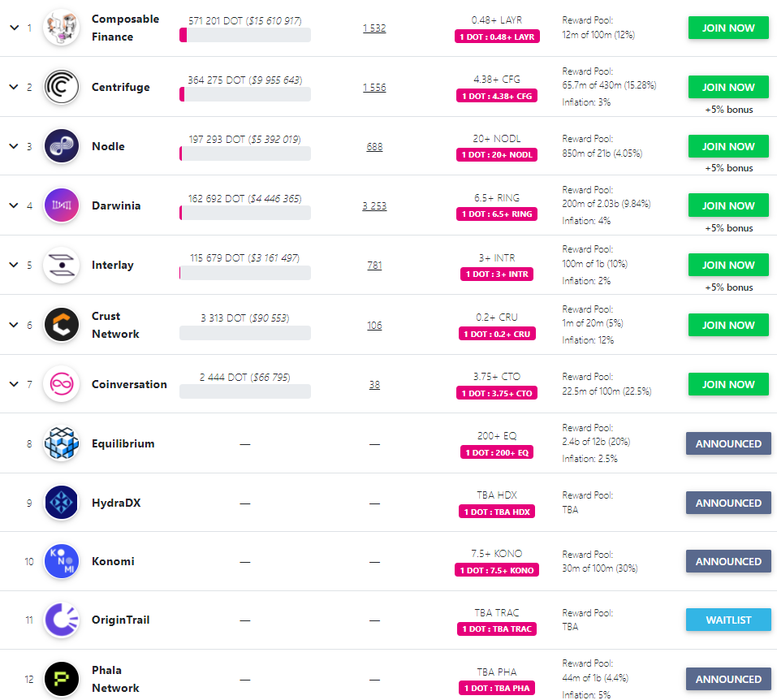Image resolution: width=777 pixels, height=700 pixels.
Task: Click the Phala Network logo
Action: click(62, 679)
